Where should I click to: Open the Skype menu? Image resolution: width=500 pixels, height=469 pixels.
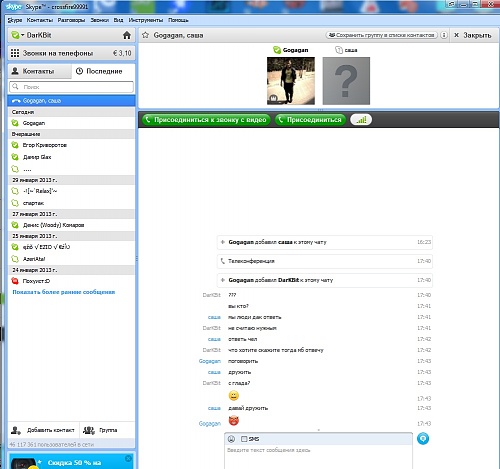[x=15, y=20]
